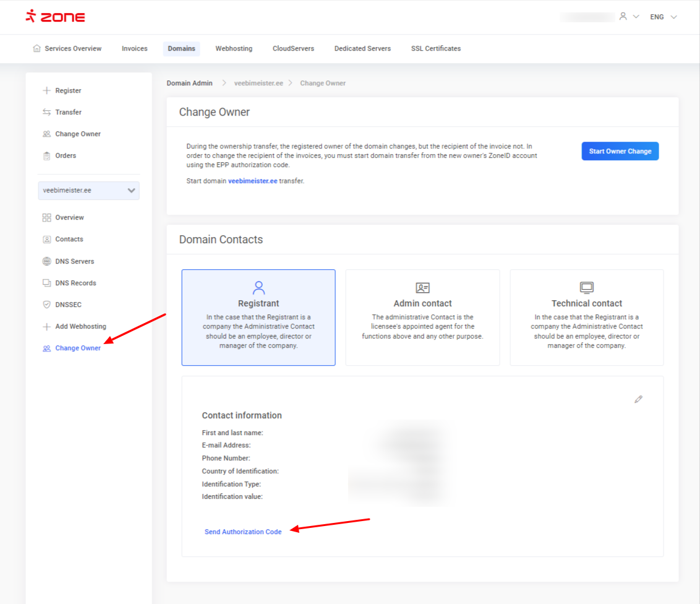700x604 pixels.
Task: Click the DNS Servers globe icon
Action: [x=46, y=261]
